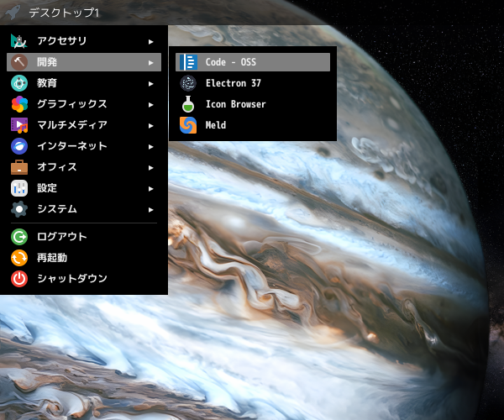Screen dimensions: 504x420
Task: Click the orange 再起動 icon
Action: [x=19, y=258]
